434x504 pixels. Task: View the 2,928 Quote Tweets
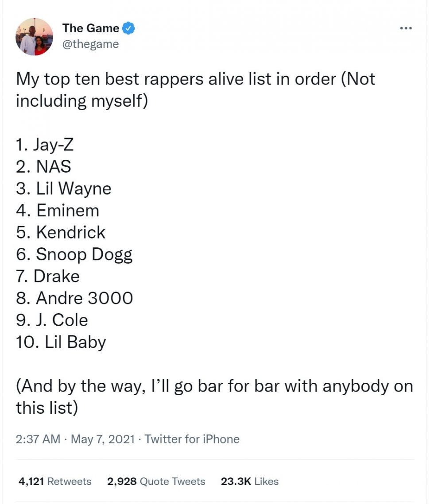pos(156,481)
